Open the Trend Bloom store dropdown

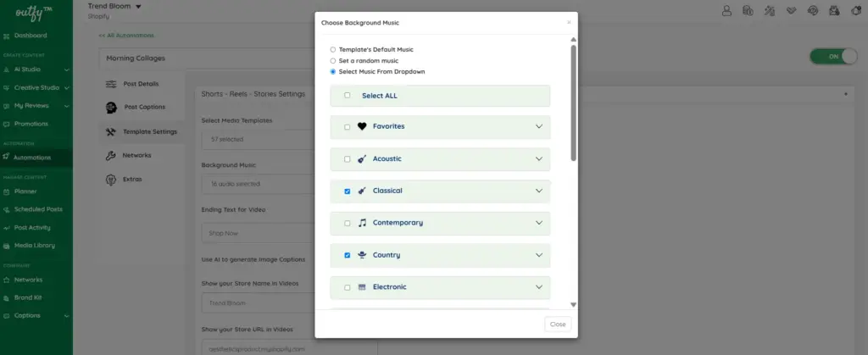138,7
